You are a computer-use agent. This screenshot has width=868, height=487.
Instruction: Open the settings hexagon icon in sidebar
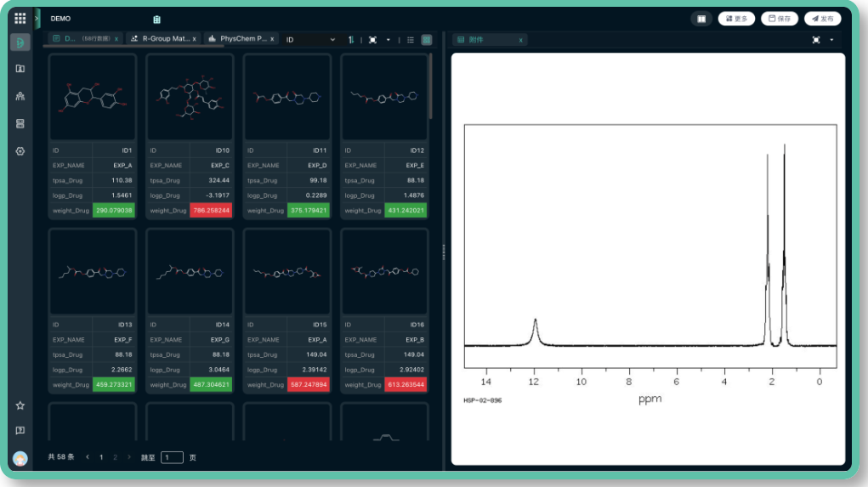pyautogui.click(x=20, y=150)
